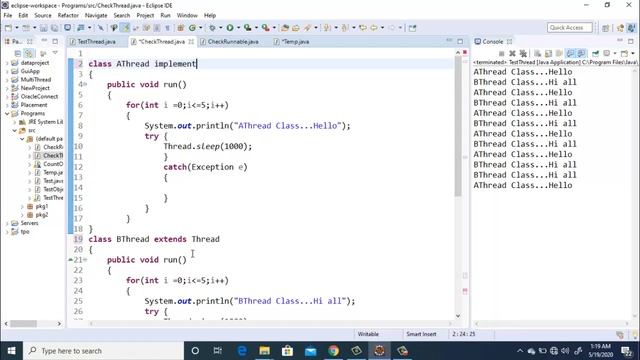This screenshot has width=640, height=360.
Task: Click the Debug bug icon
Action: 212,28
